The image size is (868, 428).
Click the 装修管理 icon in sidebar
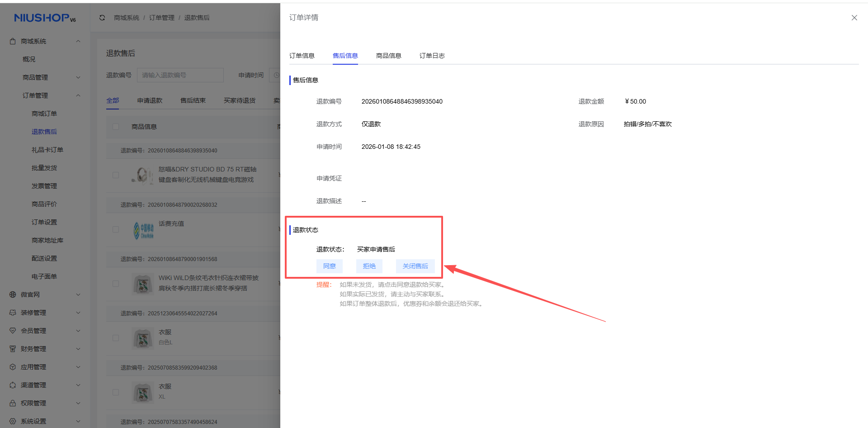coord(13,313)
